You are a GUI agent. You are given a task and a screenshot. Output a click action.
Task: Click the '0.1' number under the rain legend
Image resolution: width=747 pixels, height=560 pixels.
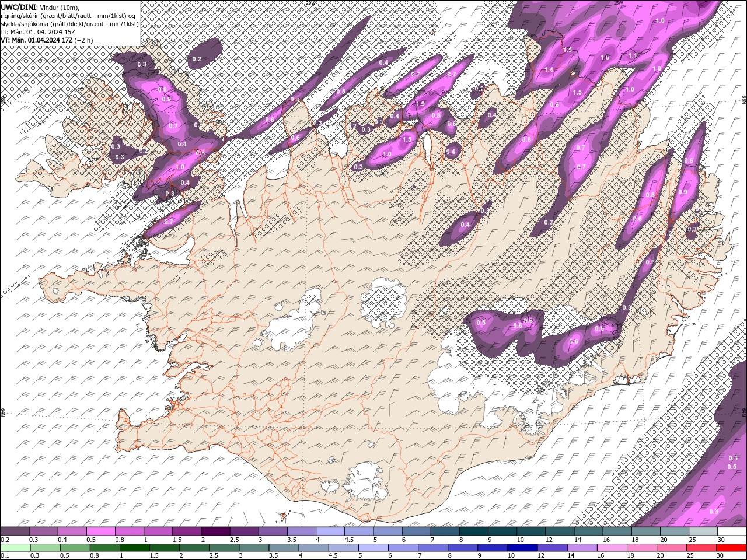pos(5,555)
